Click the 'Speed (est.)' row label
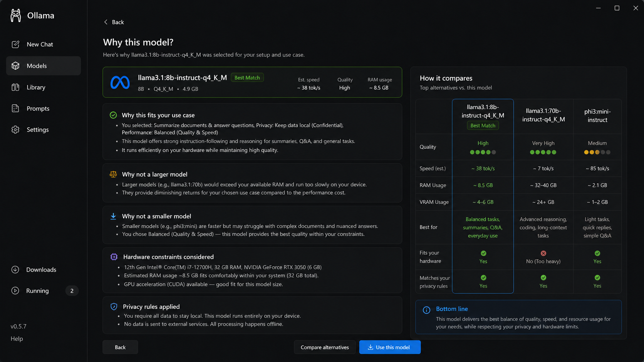Screen dimensions: 644x362 click(433, 168)
